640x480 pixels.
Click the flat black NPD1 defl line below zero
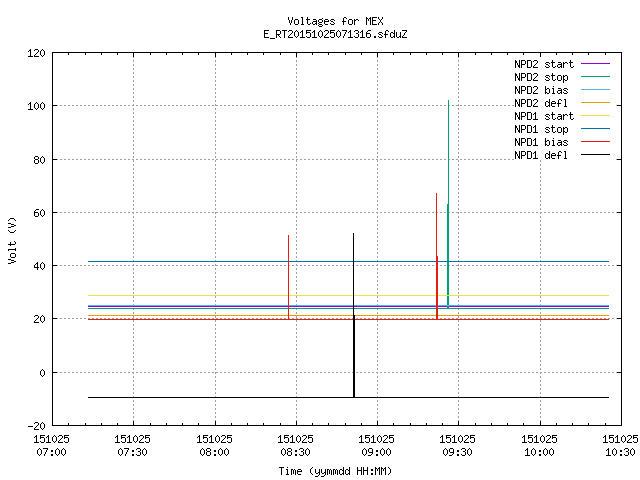coord(348,397)
